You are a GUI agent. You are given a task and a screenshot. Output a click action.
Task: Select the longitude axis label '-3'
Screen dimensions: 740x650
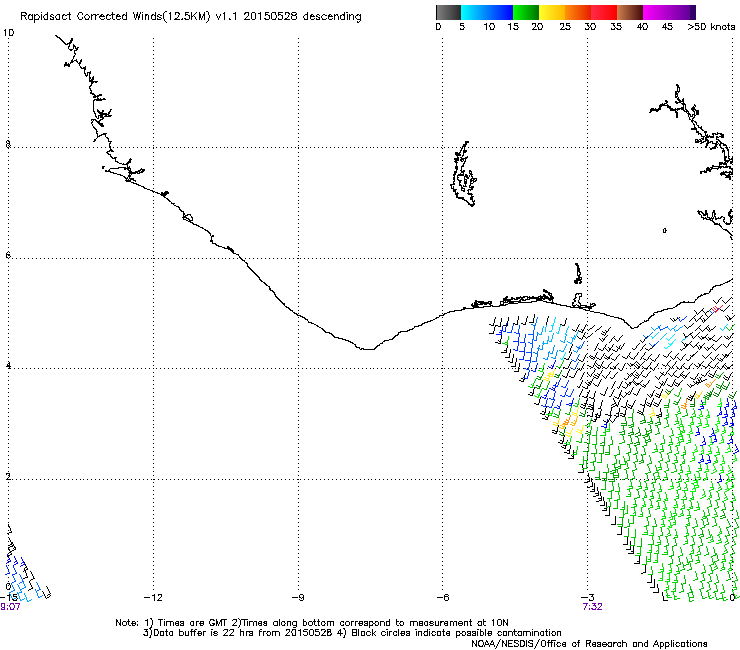point(588,598)
